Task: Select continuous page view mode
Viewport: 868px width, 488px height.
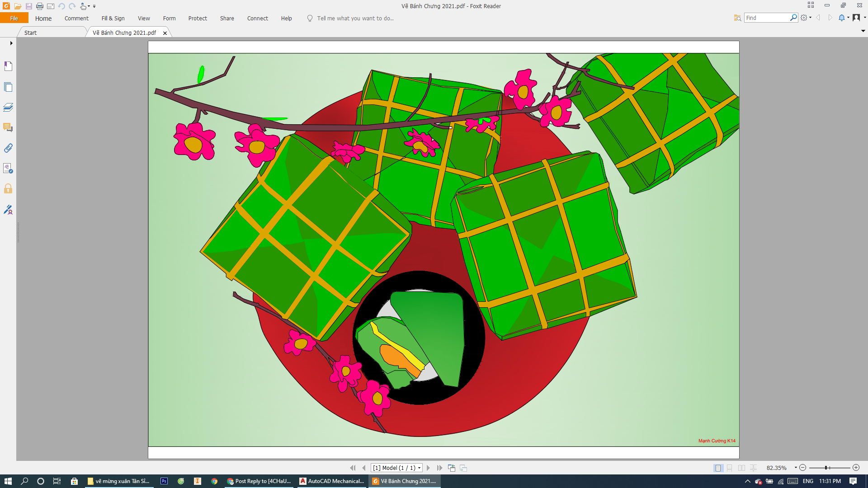Action: tap(729, 468)
